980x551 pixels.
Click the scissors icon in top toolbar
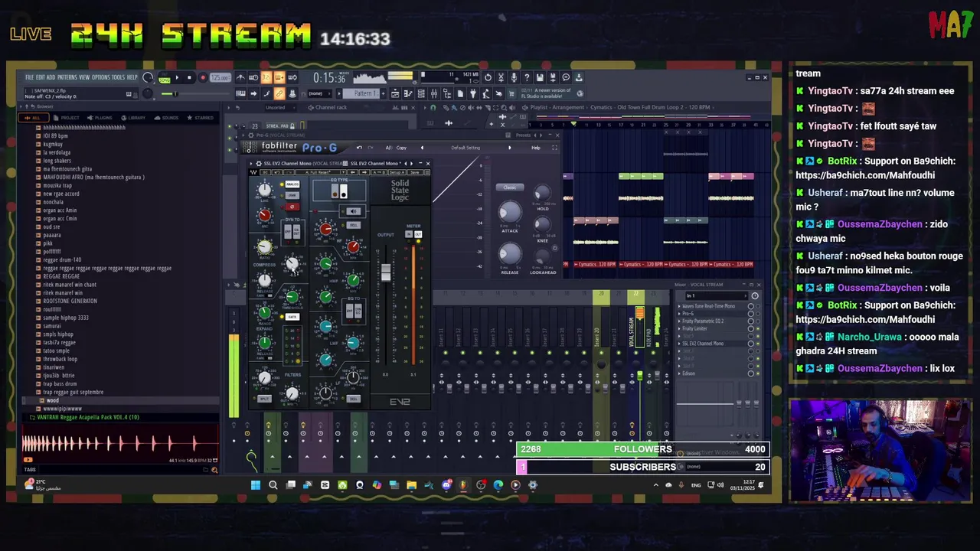coord(501,77)
